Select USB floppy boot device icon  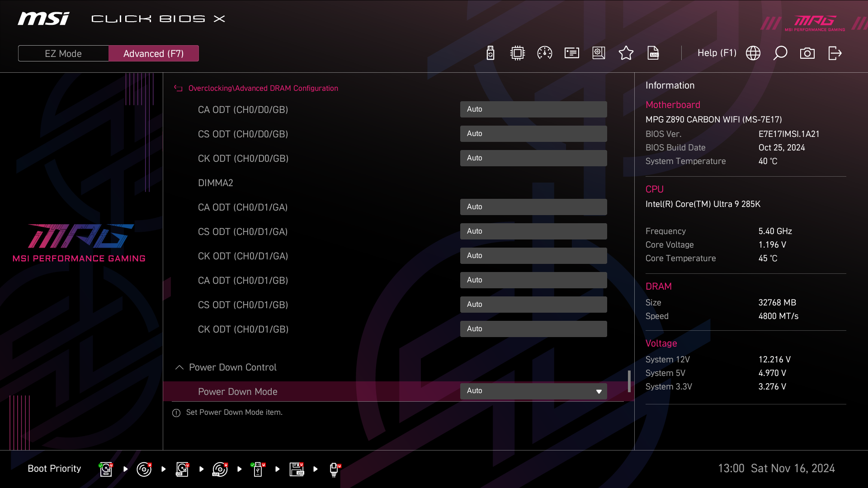click(x=297, y=469)
